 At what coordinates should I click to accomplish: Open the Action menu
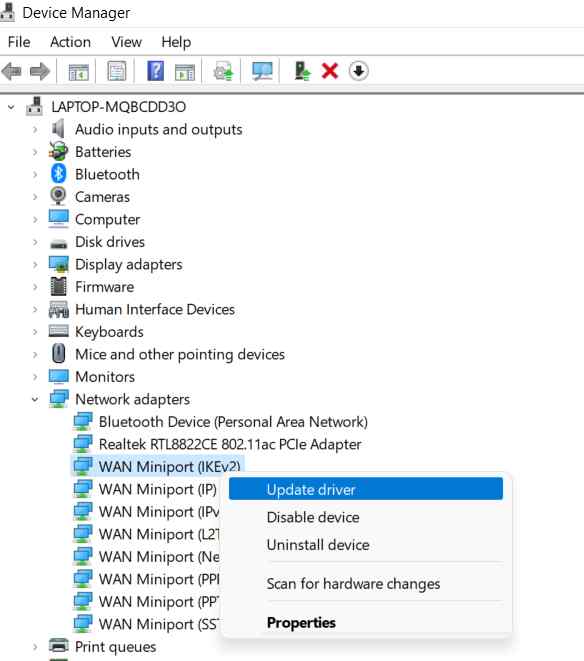70,42
